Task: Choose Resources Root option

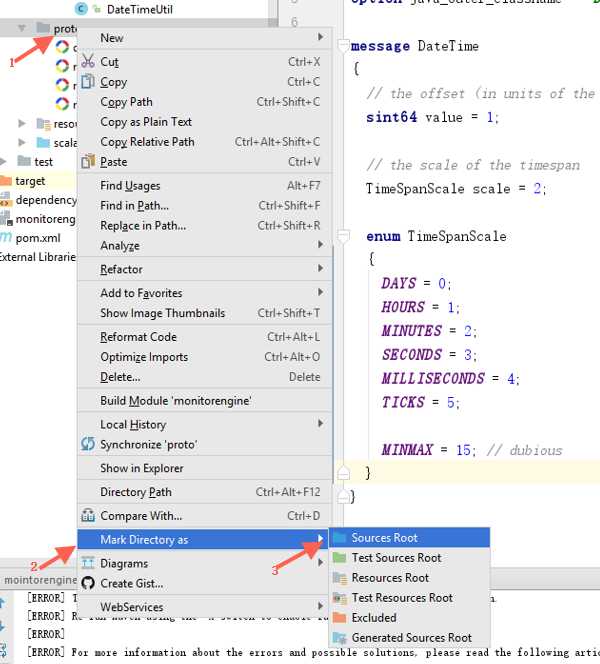Action: (x=409, y=578)
